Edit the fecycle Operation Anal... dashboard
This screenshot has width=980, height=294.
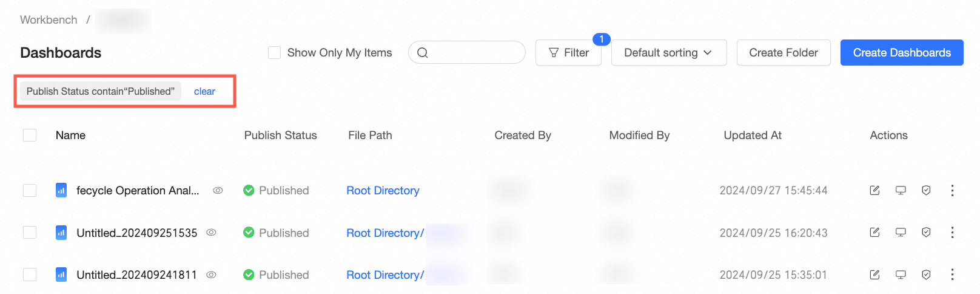click(x=874, y=191)
